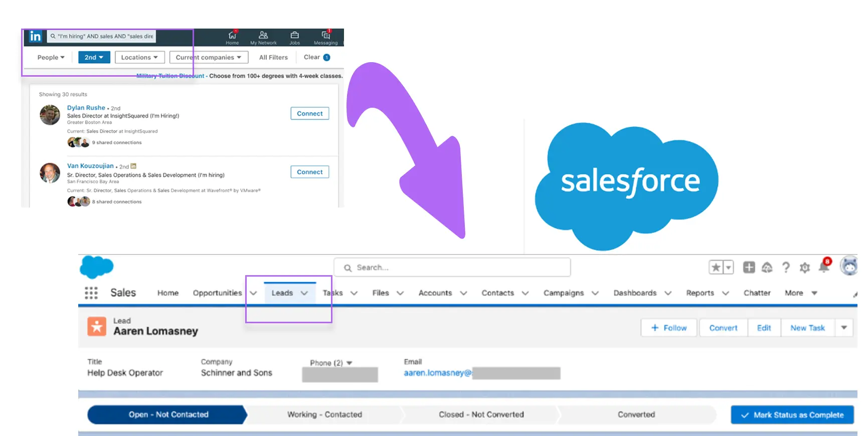Click the Salesforce cloud logo in header
The height and width of the screenshot is (436, 868).
96,267
